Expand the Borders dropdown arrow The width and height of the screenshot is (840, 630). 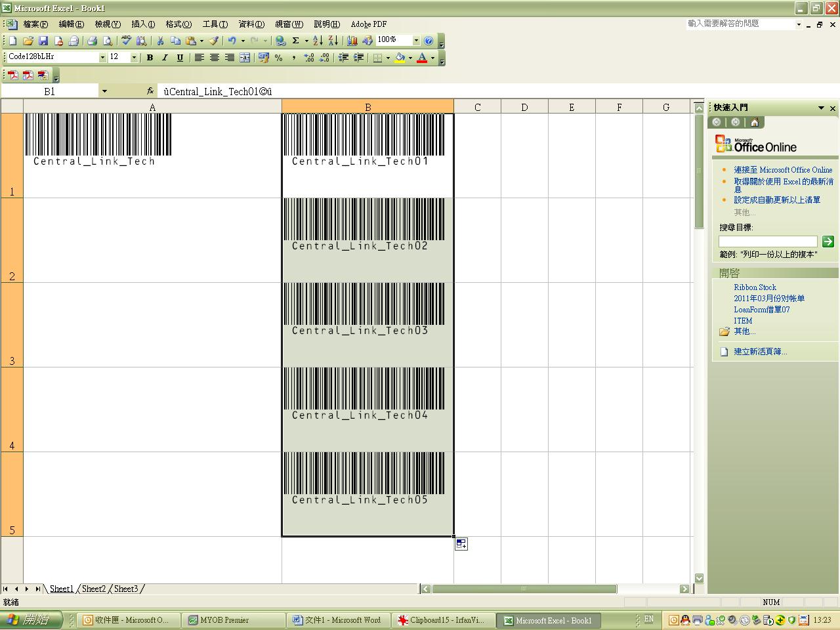pyautogui.click(x=388, y=58)
